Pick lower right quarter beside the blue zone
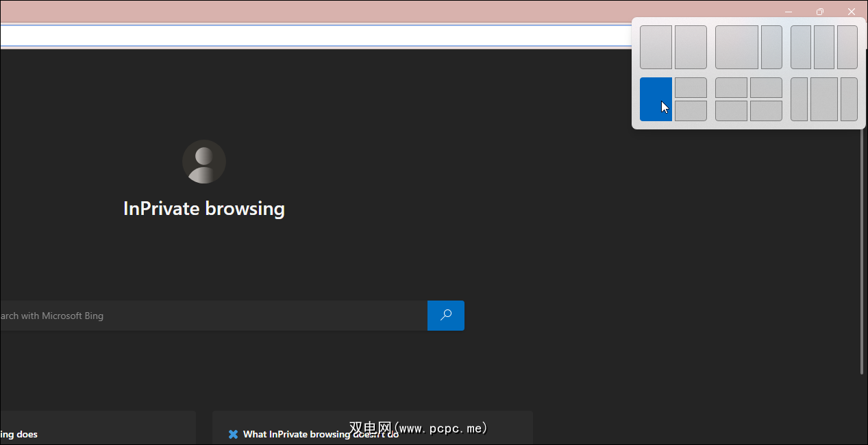 point(691,111)
